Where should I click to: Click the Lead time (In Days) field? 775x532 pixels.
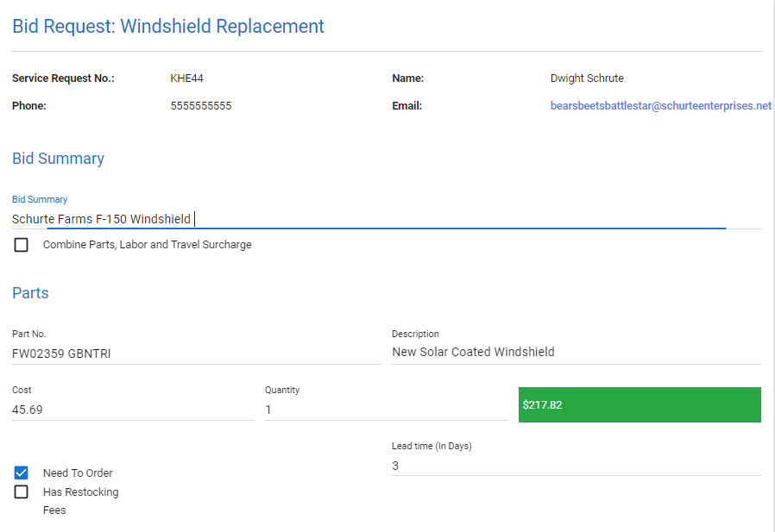pyautogui.click(x=577, y=466)
